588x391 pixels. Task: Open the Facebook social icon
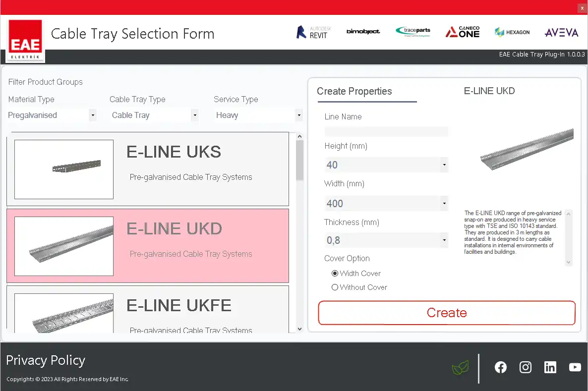point(501,367)
